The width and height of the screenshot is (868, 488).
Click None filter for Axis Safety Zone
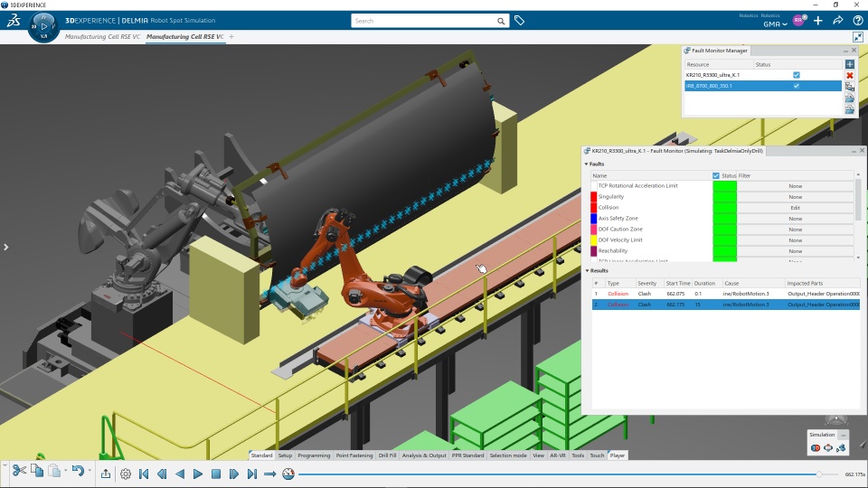(795, 219)
